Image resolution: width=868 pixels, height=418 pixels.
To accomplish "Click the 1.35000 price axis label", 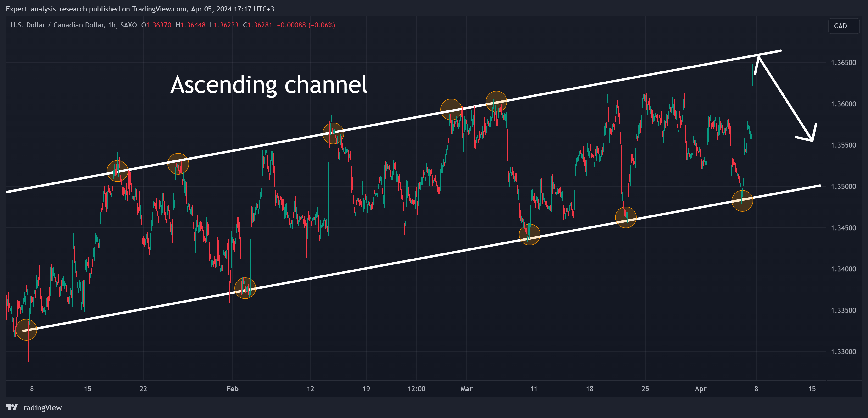I will pos(843,187).
